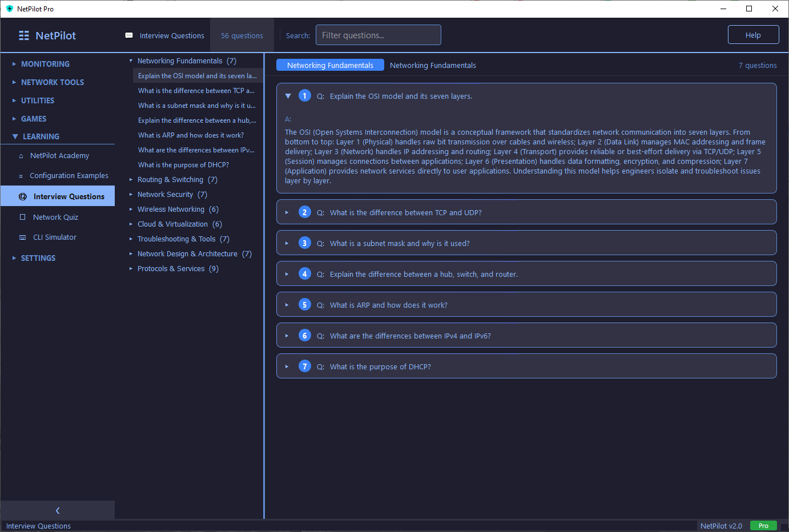This screenshot has width=789, height=532.
Task: Collapse the OSI model question answer
Action: (x=288, y=96)
